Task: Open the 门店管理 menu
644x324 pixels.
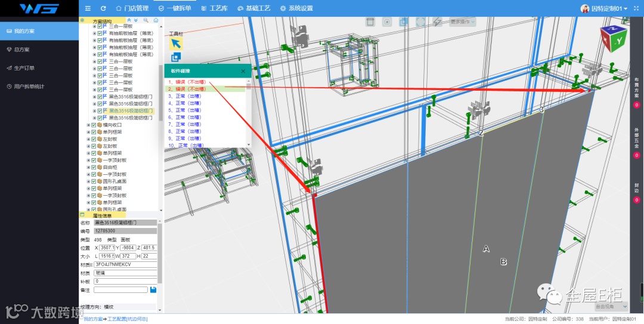Action: coord(132,8)
